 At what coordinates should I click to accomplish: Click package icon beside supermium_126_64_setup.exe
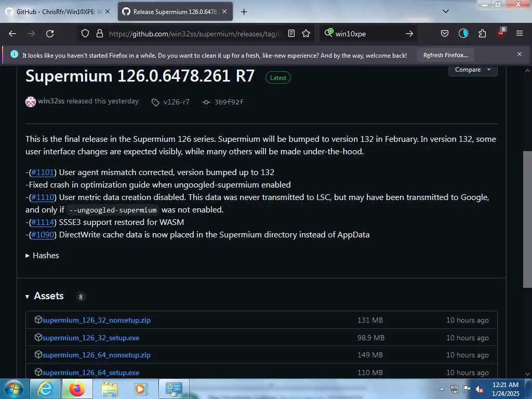[x=38, y=372]
